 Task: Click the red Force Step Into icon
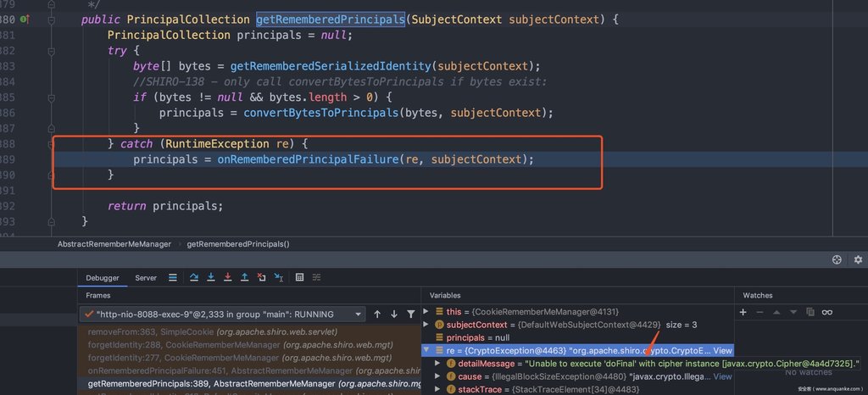click(x=227, y=277)
